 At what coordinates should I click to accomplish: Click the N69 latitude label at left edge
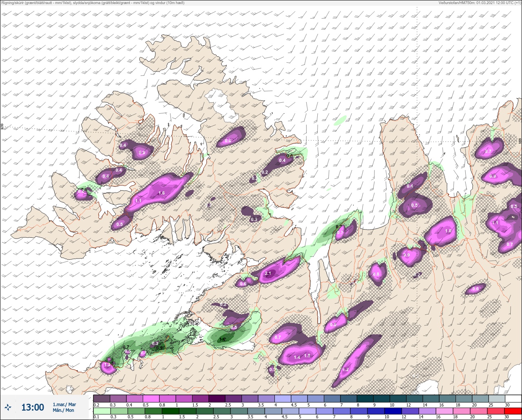pos(2,127)
